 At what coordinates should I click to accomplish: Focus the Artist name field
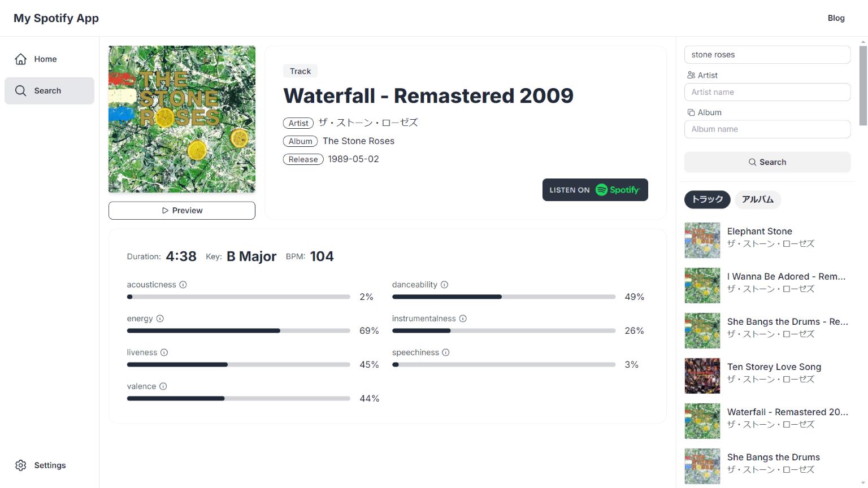(767, 92)
